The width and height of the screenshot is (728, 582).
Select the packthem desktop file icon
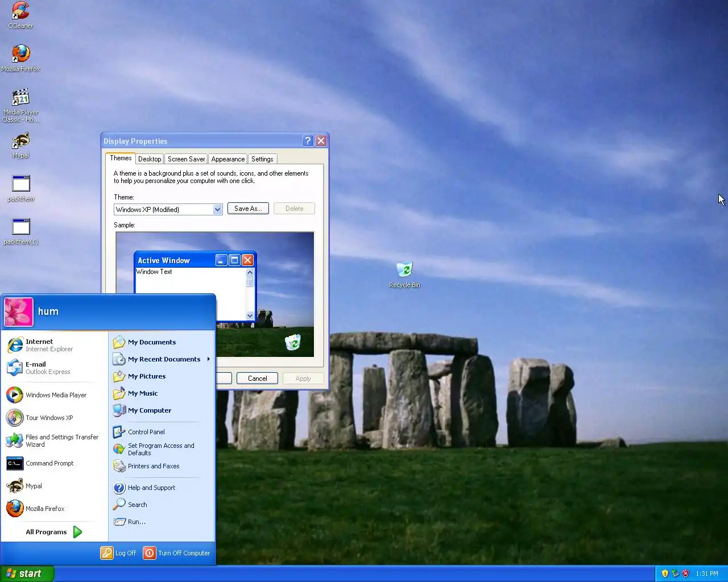click(21, 188)
